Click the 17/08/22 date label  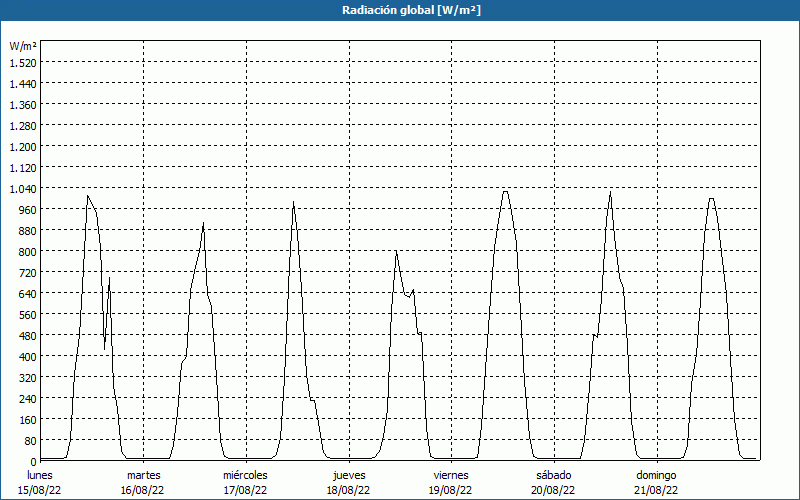coord(245,490)
